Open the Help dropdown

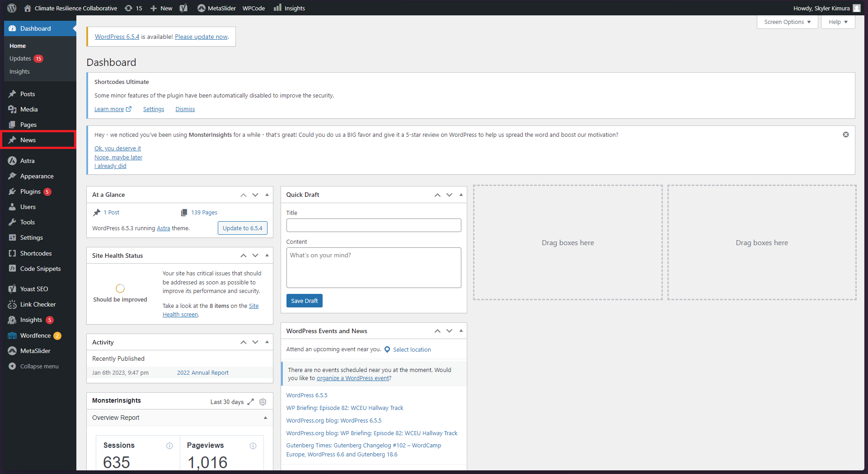pos(838,22)
